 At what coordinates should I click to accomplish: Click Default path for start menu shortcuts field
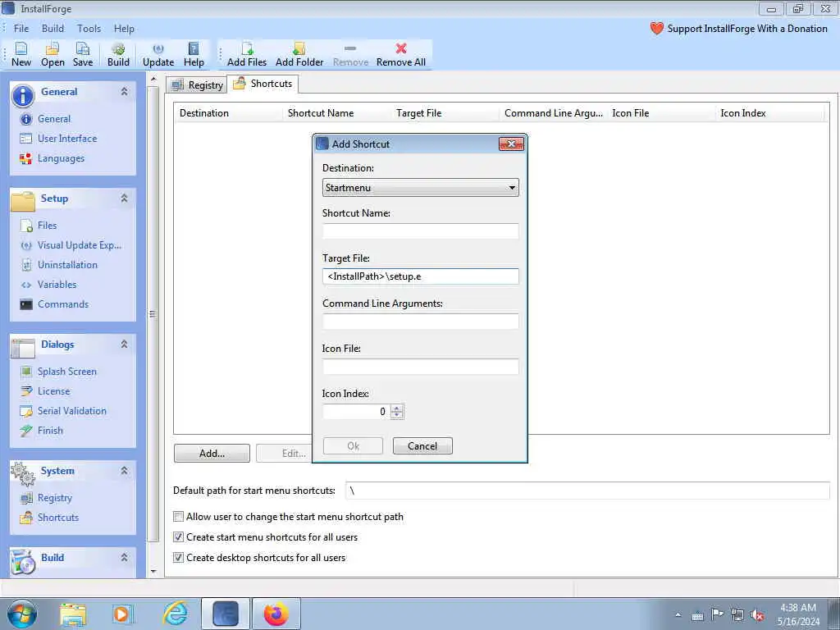[587, 491]
